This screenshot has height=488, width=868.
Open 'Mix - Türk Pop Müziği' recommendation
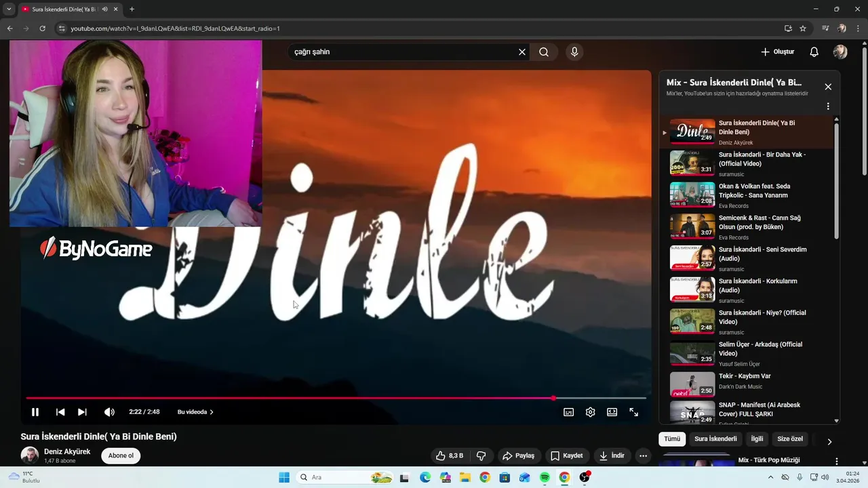tap(769, 460)
